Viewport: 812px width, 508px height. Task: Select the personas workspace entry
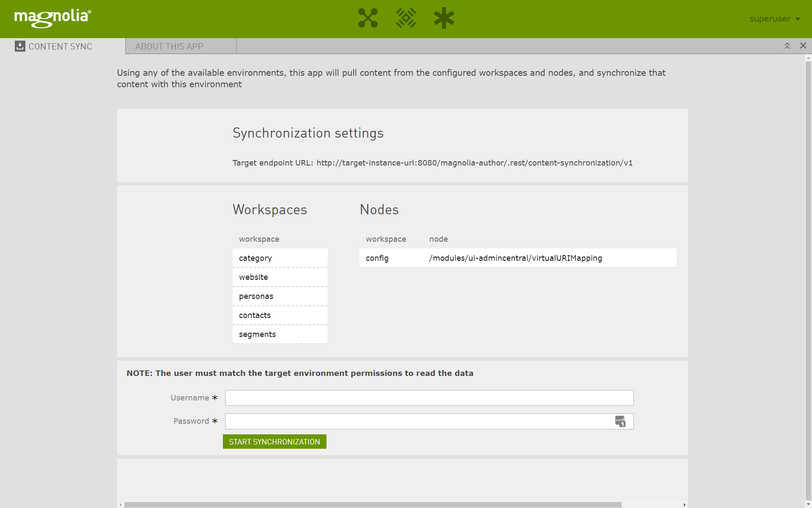pyautogui.click(x=280, y=296)
